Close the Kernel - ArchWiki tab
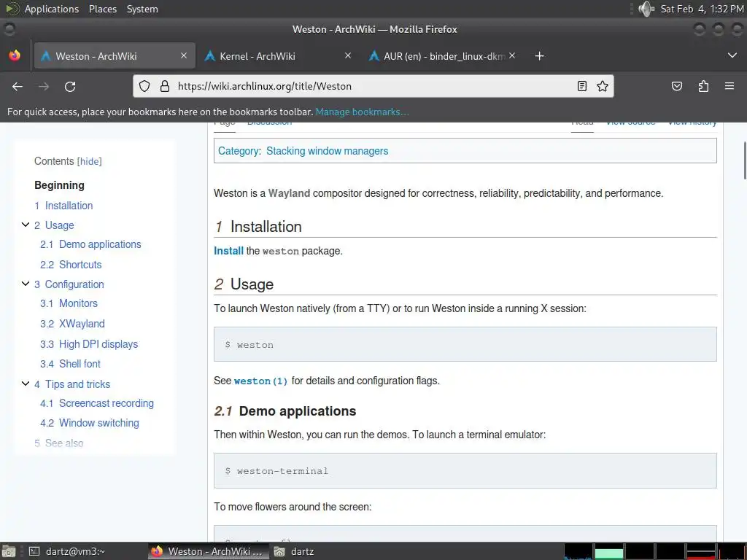The height and width of the screenshot is (560, 747). click(x=348, y=55)
